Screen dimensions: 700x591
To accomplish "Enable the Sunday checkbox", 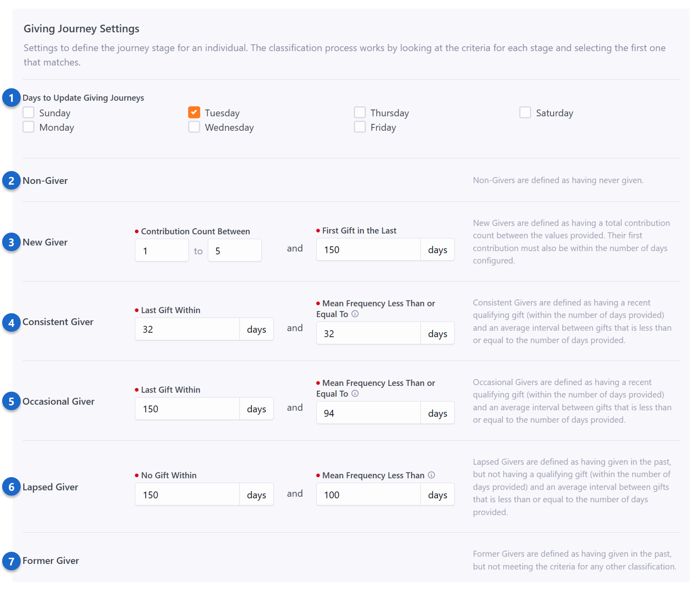I will click(29, 112).
